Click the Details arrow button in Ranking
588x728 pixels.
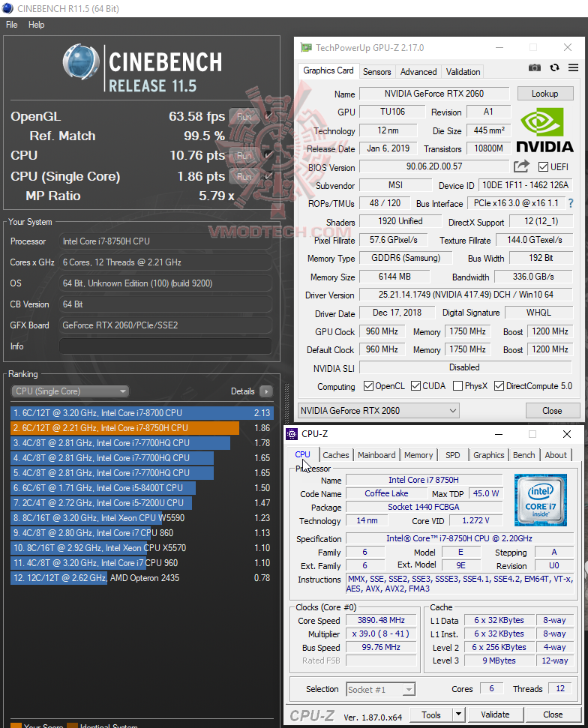click(266, 391)
